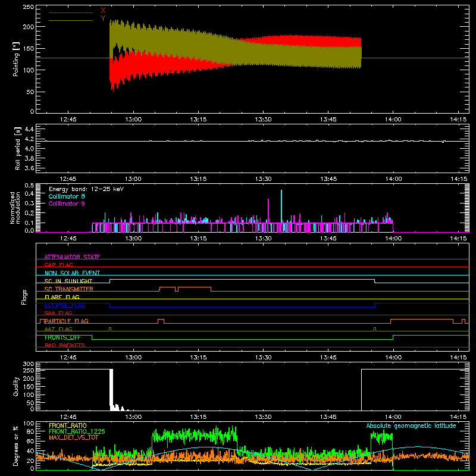Click the 'Pointing ["]' axis title

click(x=16, y=59)
